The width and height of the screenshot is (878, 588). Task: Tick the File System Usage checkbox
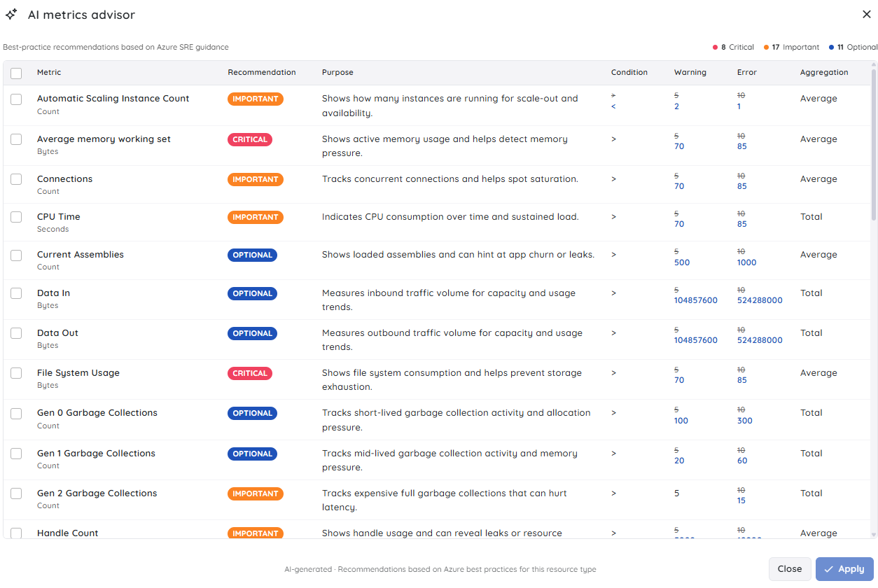coord(16,373)
